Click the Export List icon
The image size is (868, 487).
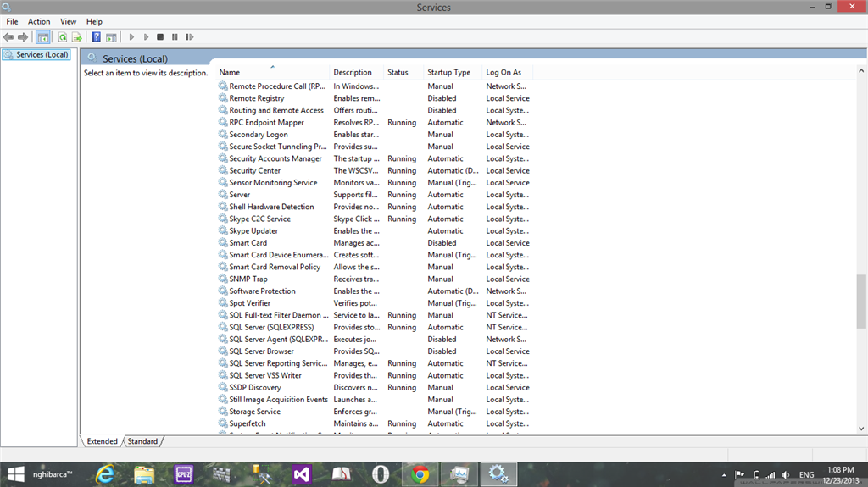click(x=77, y=37)
